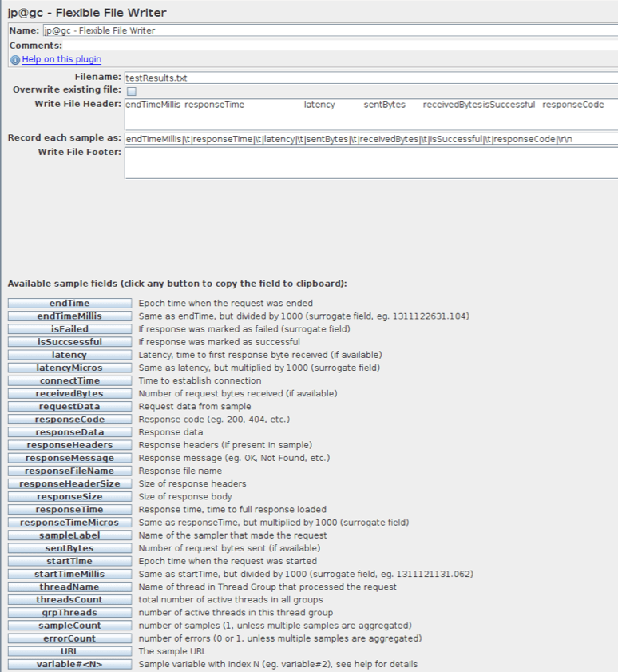Click the variable#<N> field button
618x672 pixels.
pyautogui.click(x=69, y=664)
